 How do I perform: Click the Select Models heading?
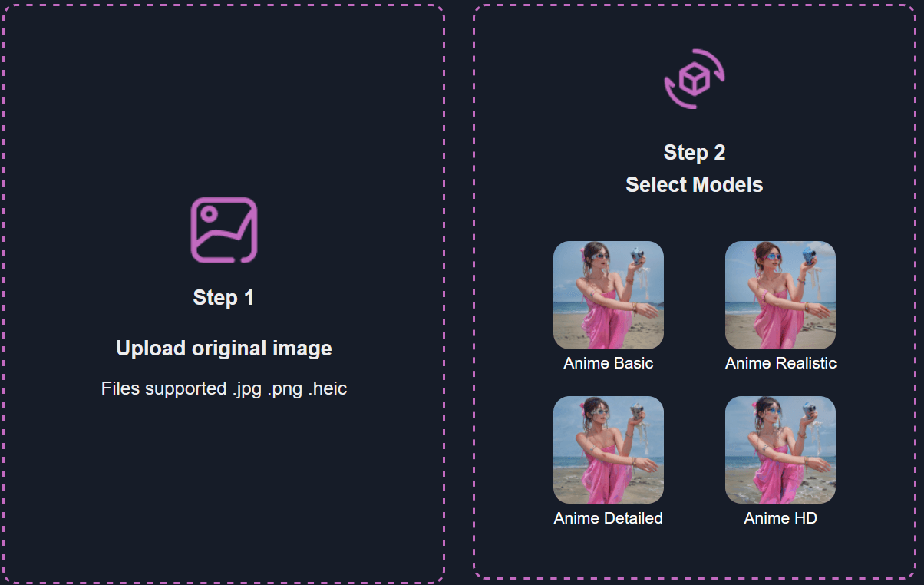click(x=694, y=185)
